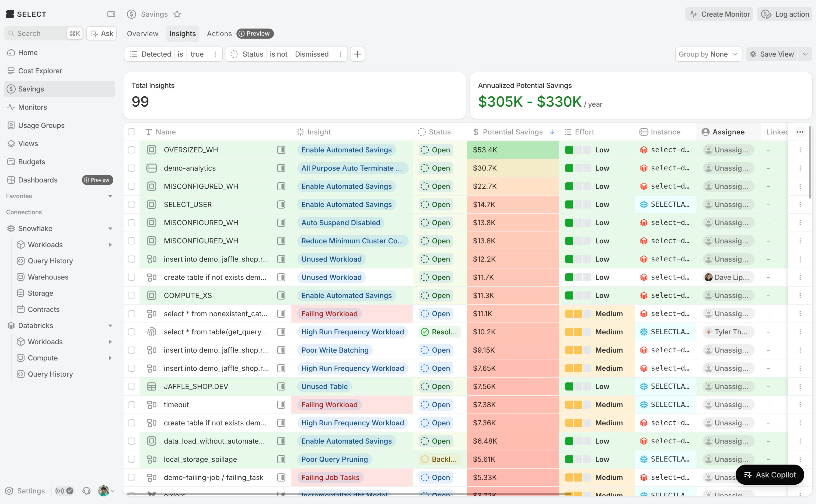Image resolution: width=816 pixels, height=504 pixels.
Task: Click the Low effort bar for OVERSIZED_WH
Action: click(x=578, y=150)
